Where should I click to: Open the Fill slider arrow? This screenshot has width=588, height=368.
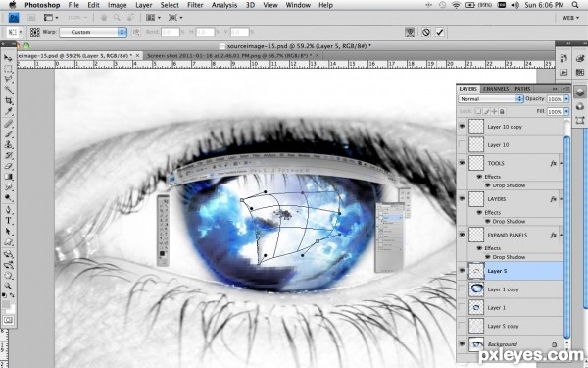click(566, 112)
